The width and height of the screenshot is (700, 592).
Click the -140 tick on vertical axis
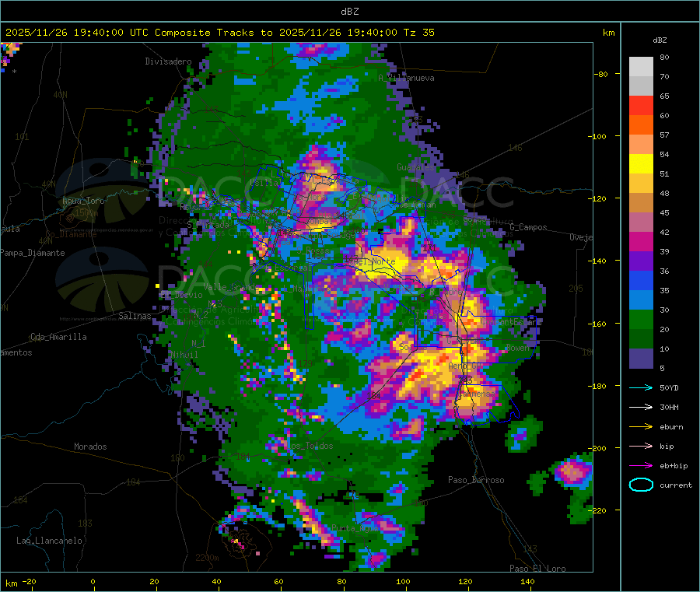click(599, 261)
